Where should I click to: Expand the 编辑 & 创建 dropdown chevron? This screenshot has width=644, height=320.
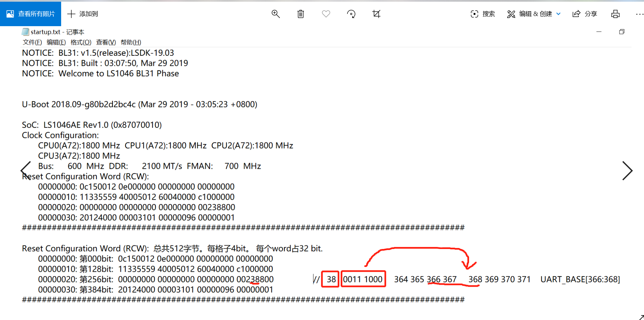pyautogui.click(x=559, y=14)
